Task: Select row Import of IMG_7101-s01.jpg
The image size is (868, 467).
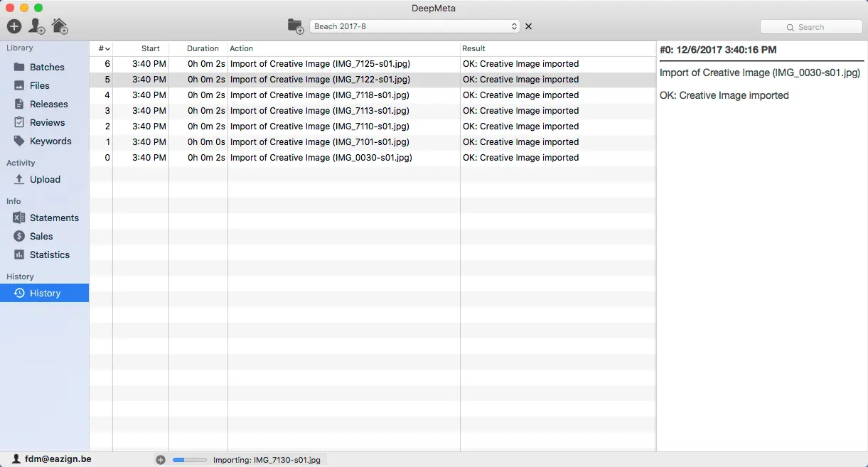Action: [373, 142]
